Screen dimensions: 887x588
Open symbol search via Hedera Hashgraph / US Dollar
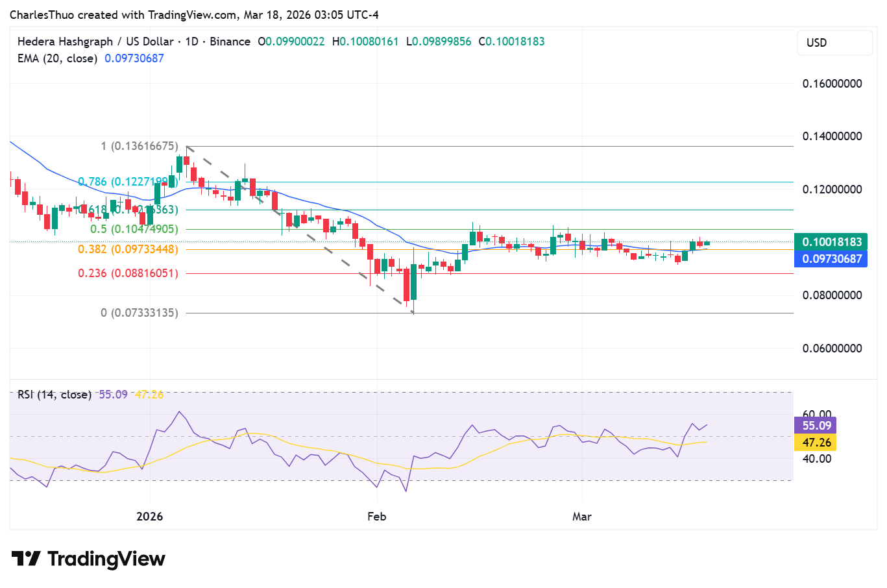[97, 41]
